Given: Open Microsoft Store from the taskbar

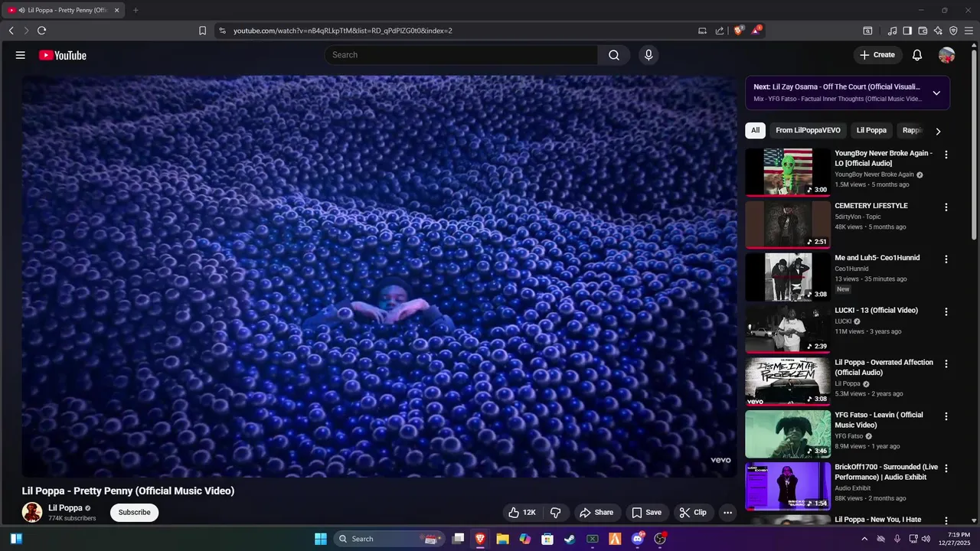Looking at the screenshot, I should point(547,539).
